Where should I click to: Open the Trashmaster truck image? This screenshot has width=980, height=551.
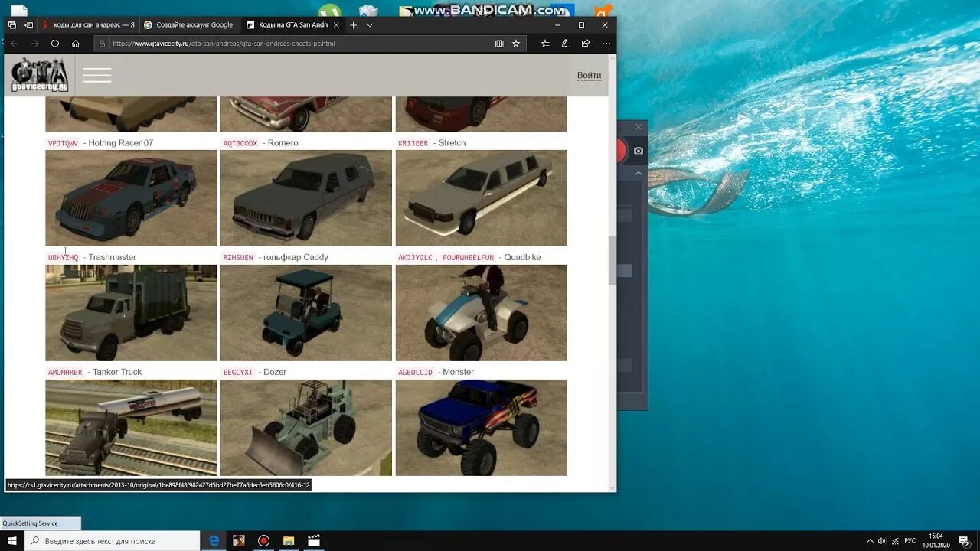click(131, 313)
